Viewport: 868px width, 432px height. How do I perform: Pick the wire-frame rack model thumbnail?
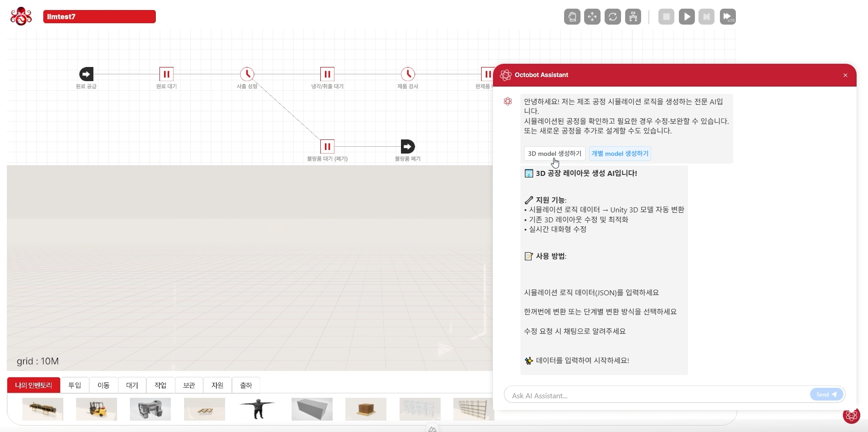pyautogui.click(x=420, y=409)
